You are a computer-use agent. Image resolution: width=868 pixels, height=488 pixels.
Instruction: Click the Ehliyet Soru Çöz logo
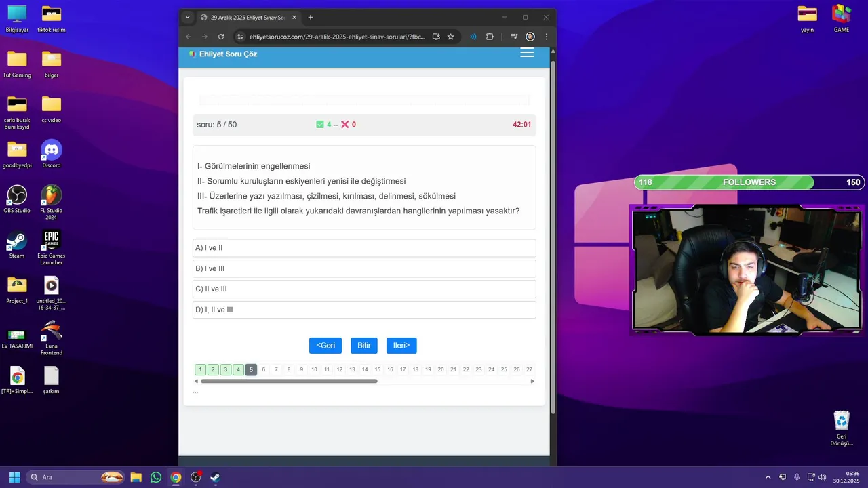coord(223,54)
